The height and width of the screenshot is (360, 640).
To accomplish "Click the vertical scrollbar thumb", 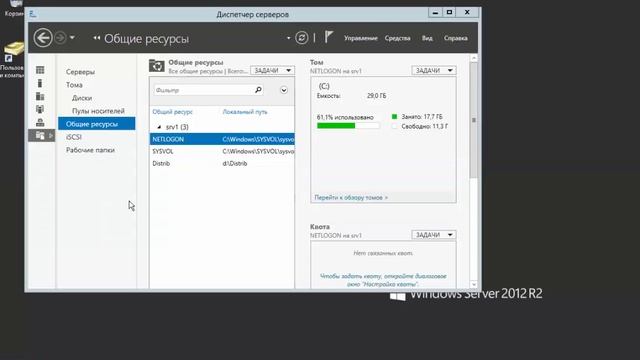I will (473, 120).
